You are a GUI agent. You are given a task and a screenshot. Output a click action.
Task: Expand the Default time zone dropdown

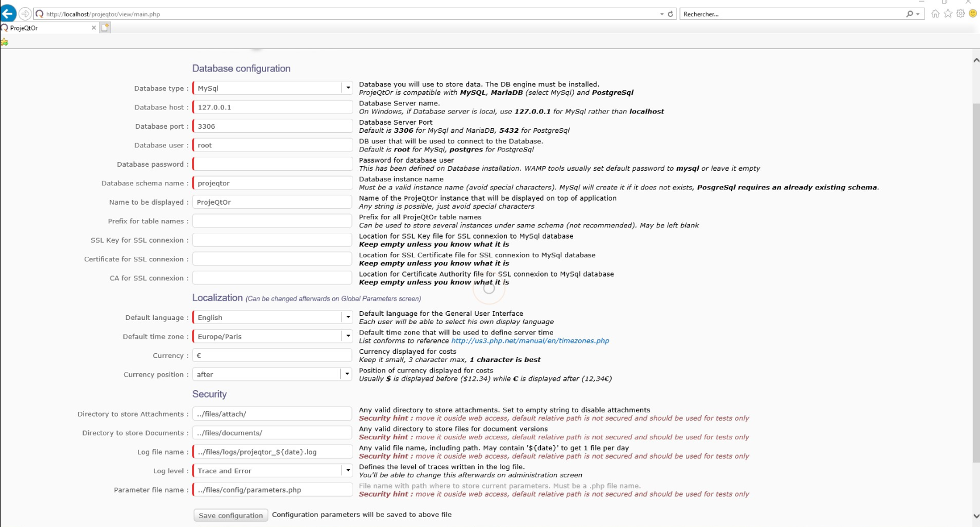coord(347,336)
